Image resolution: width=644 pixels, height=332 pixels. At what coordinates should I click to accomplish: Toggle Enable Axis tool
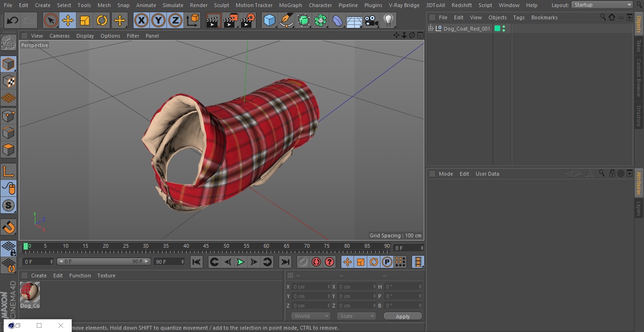tap(8, 171)
